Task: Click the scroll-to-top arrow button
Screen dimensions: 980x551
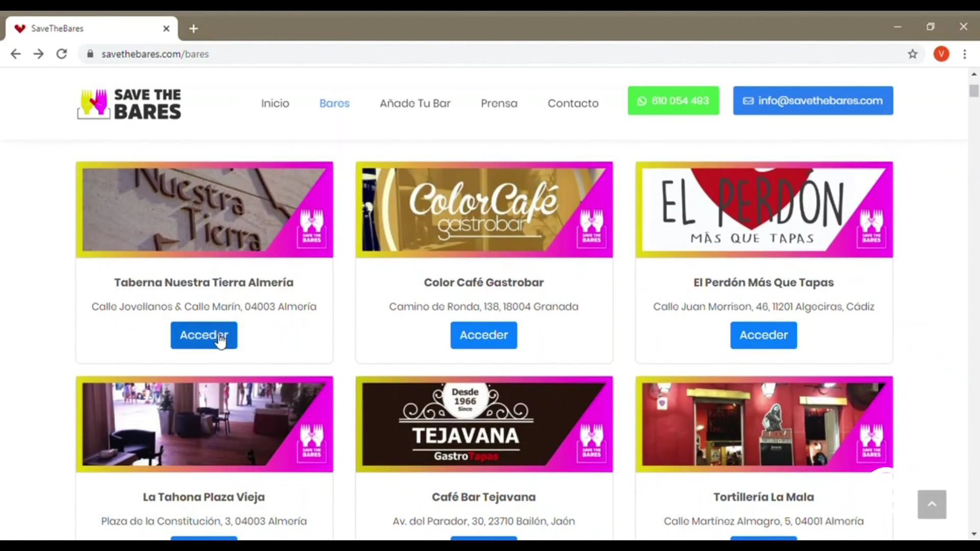Action: [932, 504]
